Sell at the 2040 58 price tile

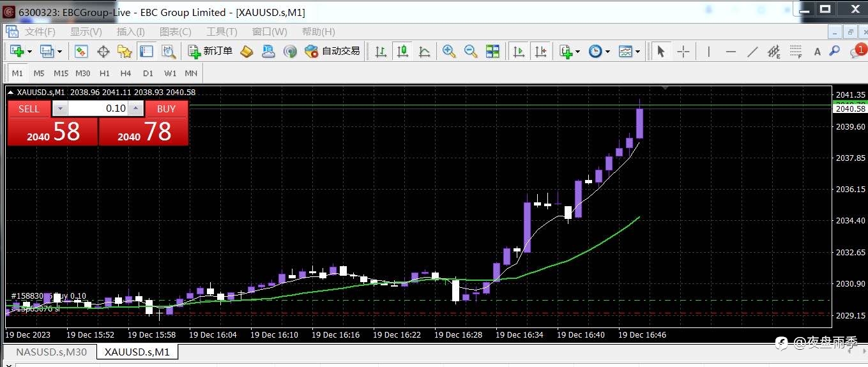(x=52, y=131)
